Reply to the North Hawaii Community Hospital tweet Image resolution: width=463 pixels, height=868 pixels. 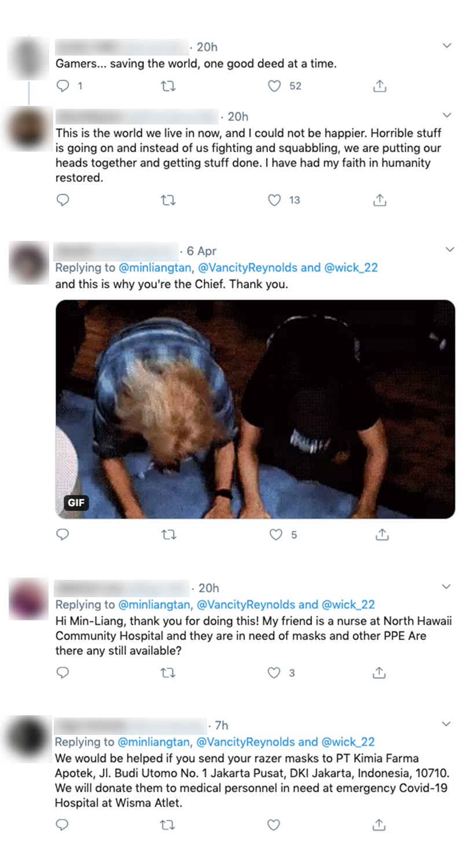(x=63, y=673)
